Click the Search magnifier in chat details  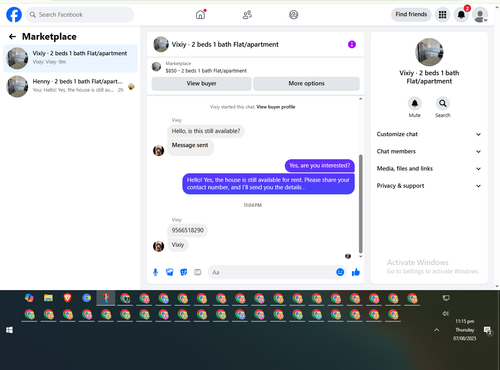[443, 103]
